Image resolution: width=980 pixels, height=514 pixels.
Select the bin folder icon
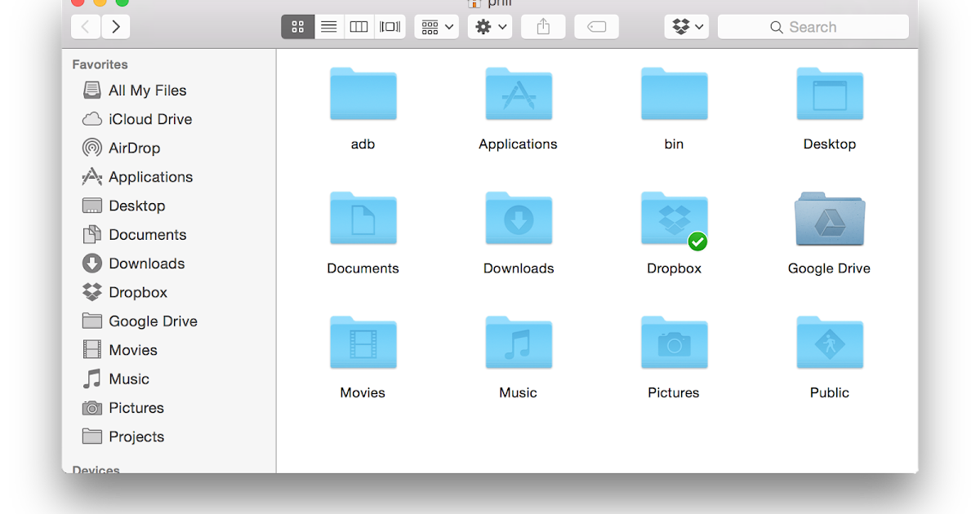tap(674, 94)
